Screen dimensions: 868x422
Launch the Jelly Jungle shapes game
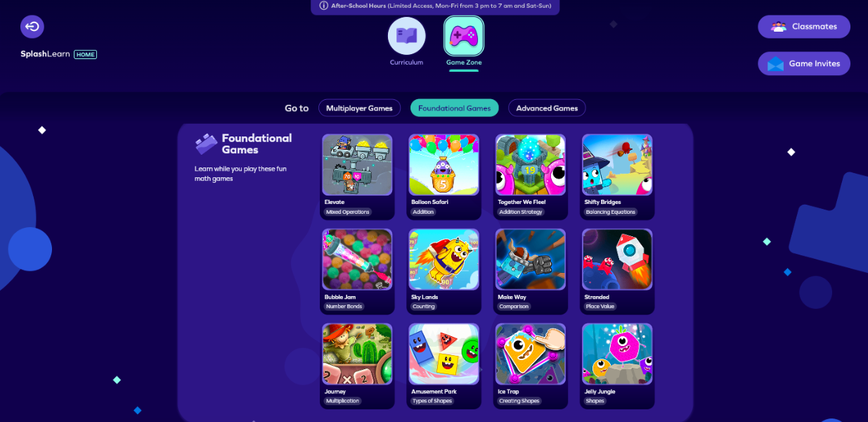click(617, 354)
